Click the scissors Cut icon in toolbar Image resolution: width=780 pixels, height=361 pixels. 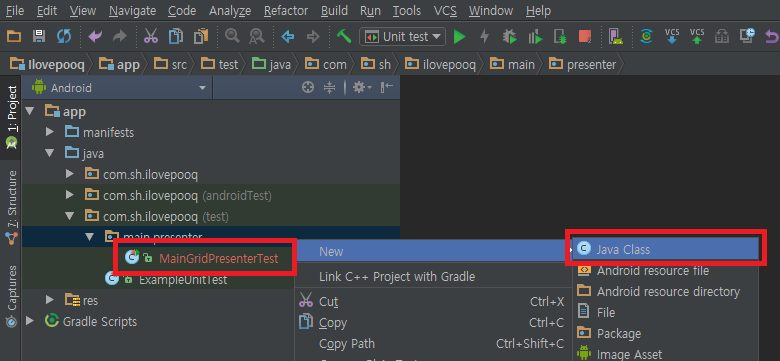(151, 37)
